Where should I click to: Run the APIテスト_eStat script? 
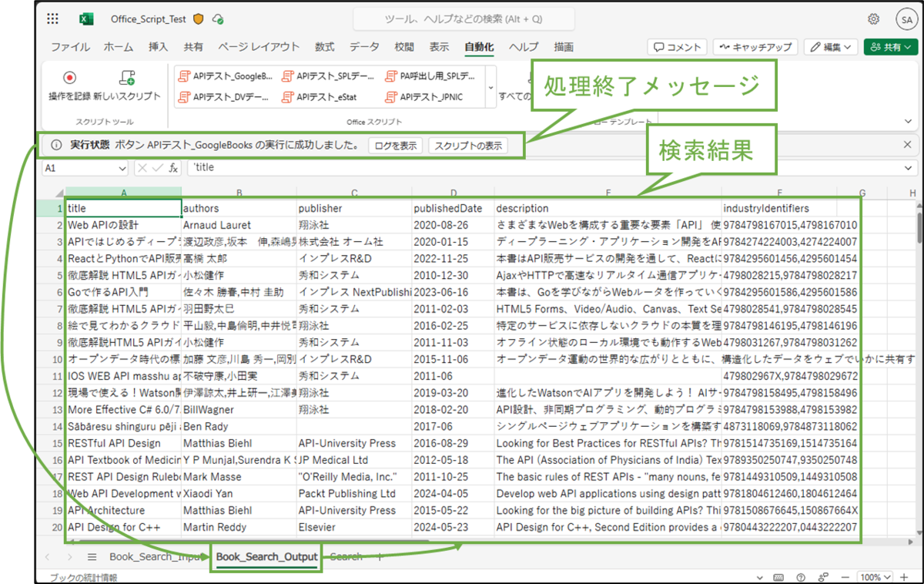320,97
